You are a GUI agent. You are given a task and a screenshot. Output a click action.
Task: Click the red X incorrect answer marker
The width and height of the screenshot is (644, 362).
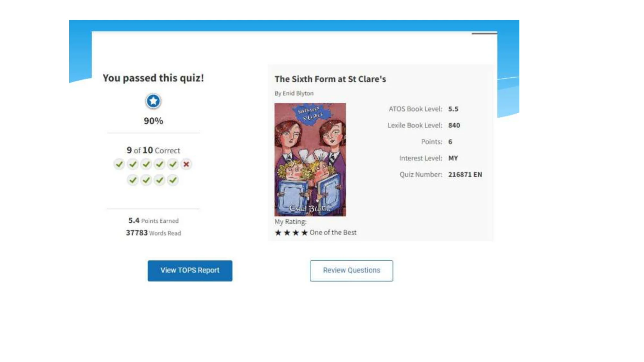[x=186, y=164]
